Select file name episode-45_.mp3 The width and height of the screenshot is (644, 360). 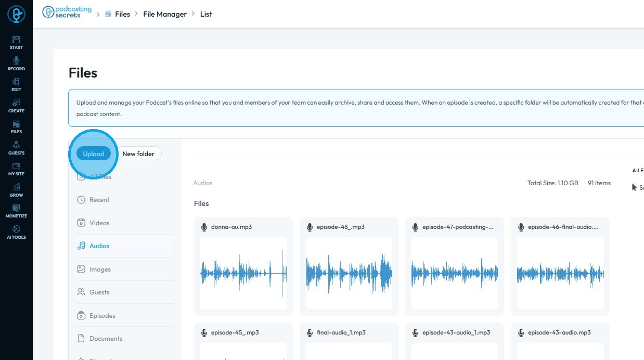point(235,332)
